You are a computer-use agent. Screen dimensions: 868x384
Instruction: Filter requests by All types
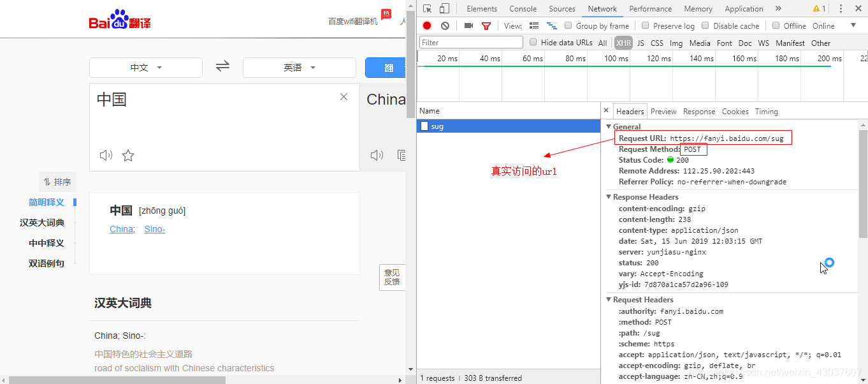[602, 43]
